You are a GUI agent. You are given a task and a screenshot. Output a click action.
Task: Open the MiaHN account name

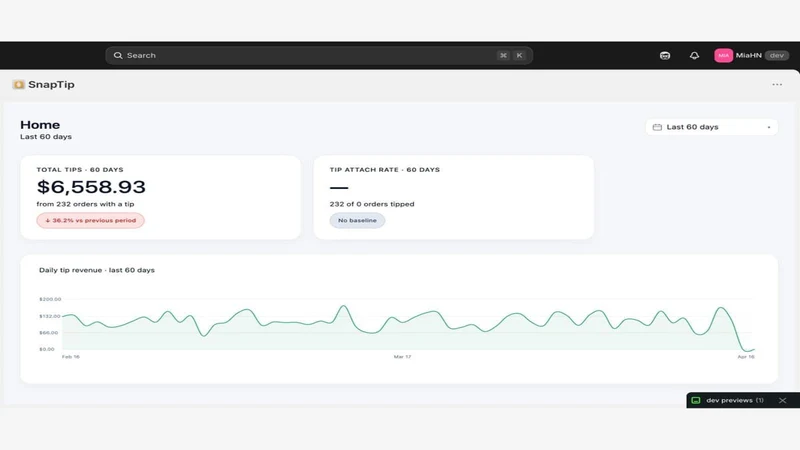[x=748, y=55]
